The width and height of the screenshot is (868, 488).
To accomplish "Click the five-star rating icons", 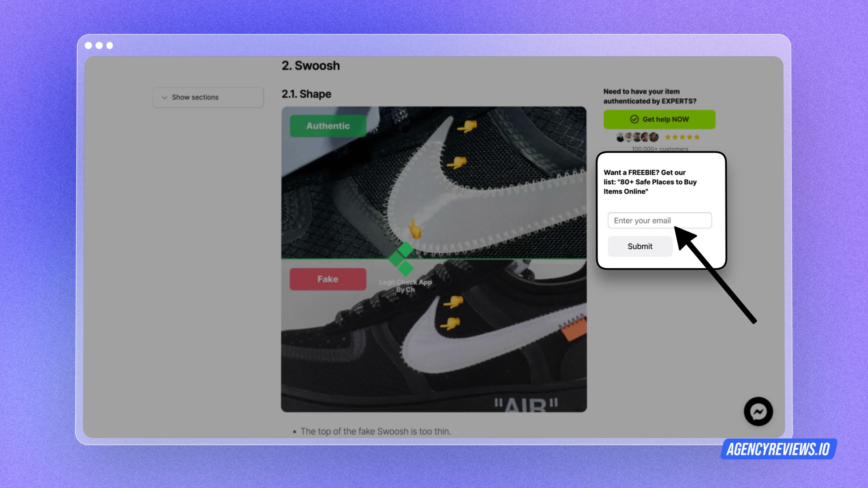I will 682,137.
